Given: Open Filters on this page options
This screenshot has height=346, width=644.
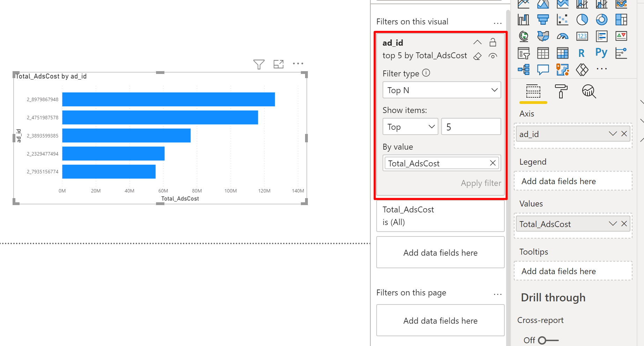Looking at the screenshot, I should [497, 294].
